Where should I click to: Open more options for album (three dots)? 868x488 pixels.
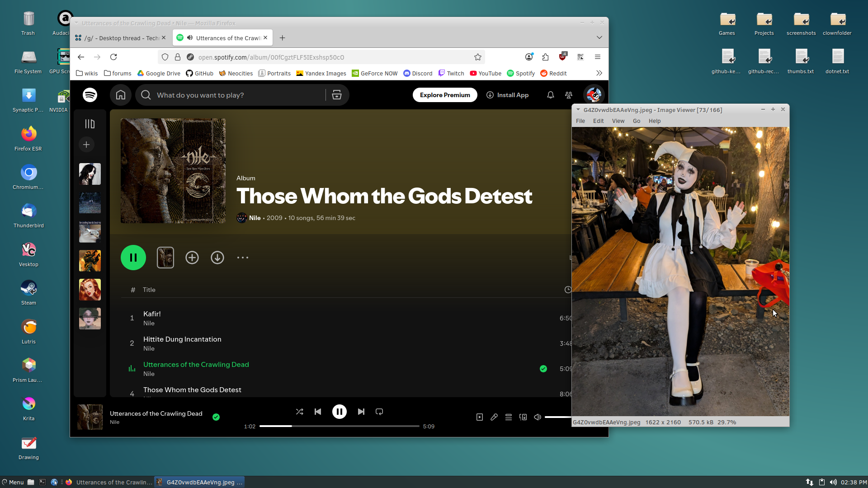pos(243,258)
